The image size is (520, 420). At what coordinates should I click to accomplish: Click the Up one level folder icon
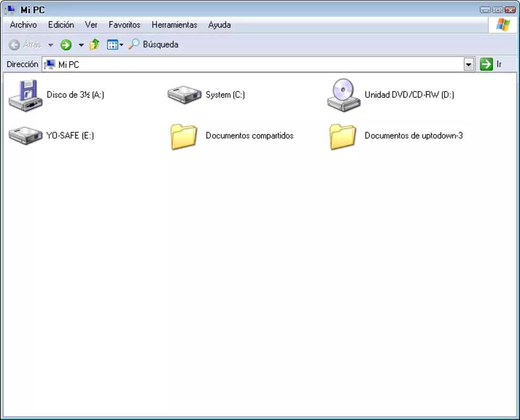click(x=95, y=45)
